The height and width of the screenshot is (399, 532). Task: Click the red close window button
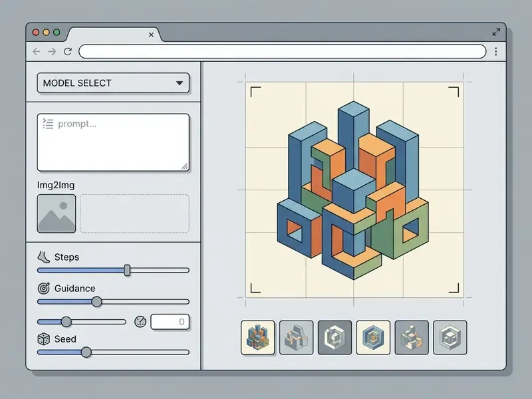tap(36, 32)
